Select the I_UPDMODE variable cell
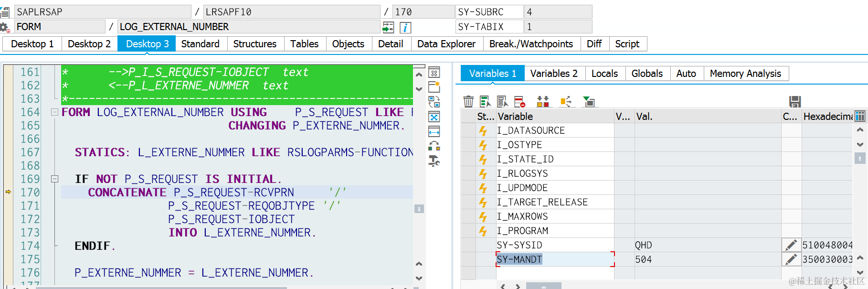The height and width of the screenshot is (289, 868). tap(555, 188)
